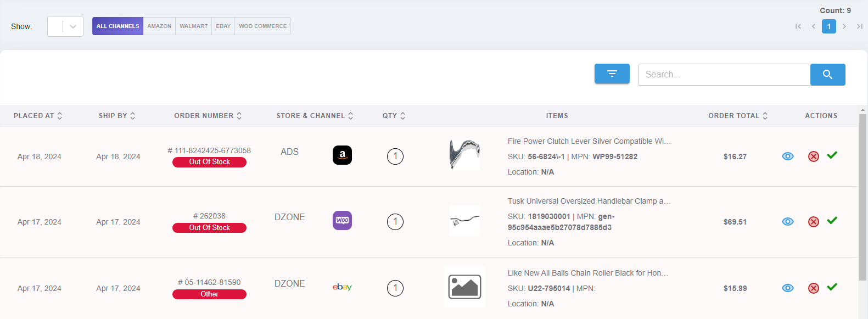Go to last page arrow icon
The height and width of the screenshot is (319, 868).
point(859,26)
